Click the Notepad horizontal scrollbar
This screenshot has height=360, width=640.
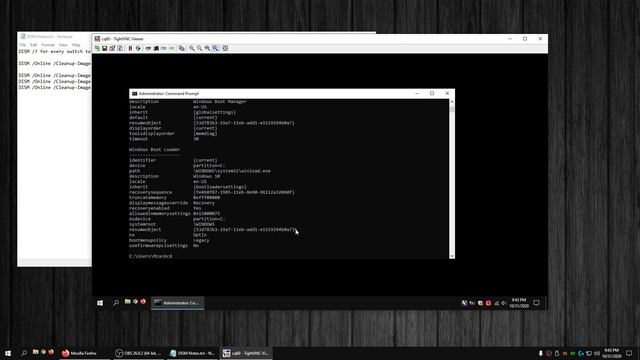tap(54, 261)
